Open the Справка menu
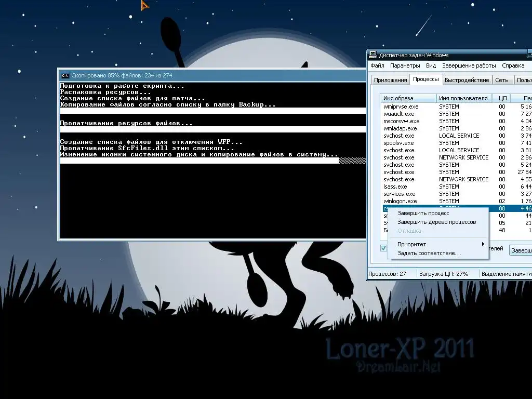The width and height of the screenshot is (532, 399). (513, 65)
